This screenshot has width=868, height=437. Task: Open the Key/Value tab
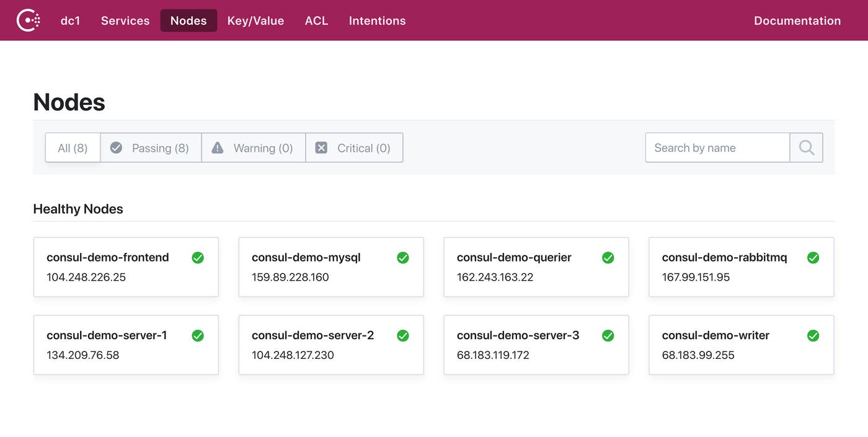(x=255, y=20)
